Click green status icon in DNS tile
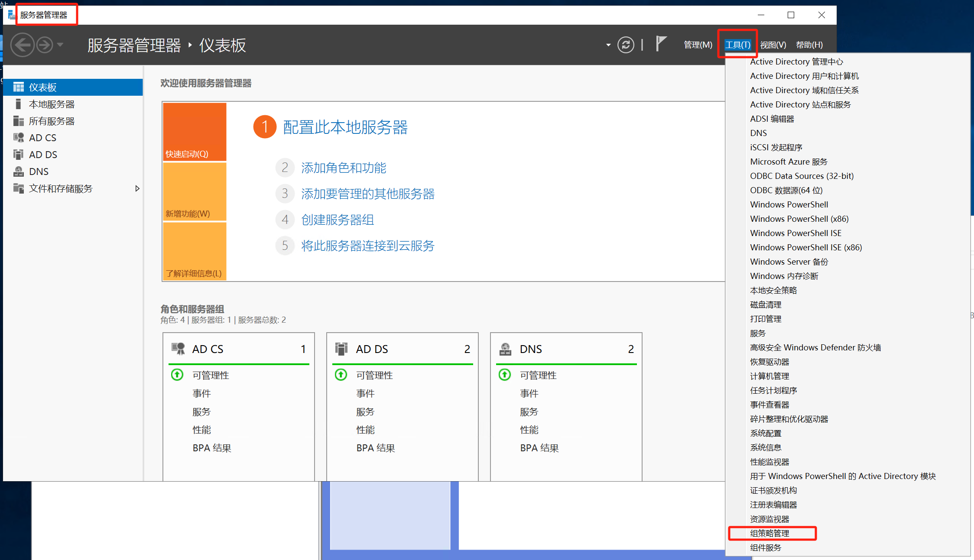Screen dimensions: 974x560 (x=505, y=375)
